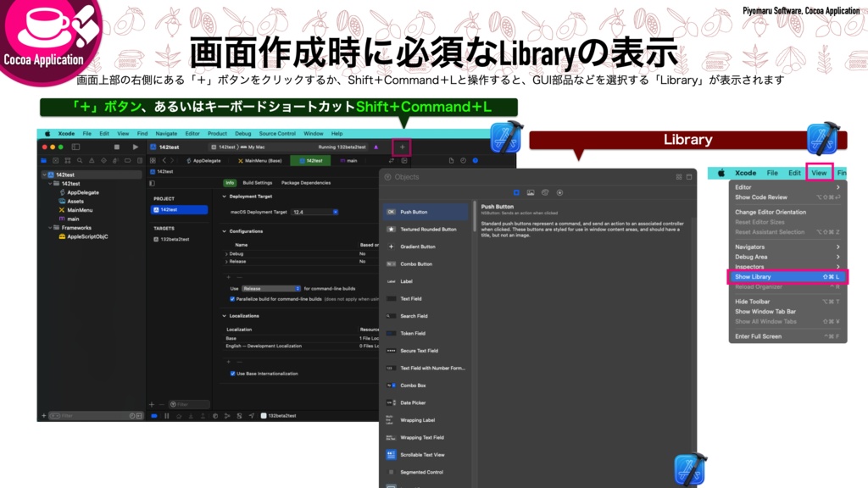The width and height of the screenshot is (868, 488).
Task: Collapse the Configurations section
Action: (x=224, y=231)
